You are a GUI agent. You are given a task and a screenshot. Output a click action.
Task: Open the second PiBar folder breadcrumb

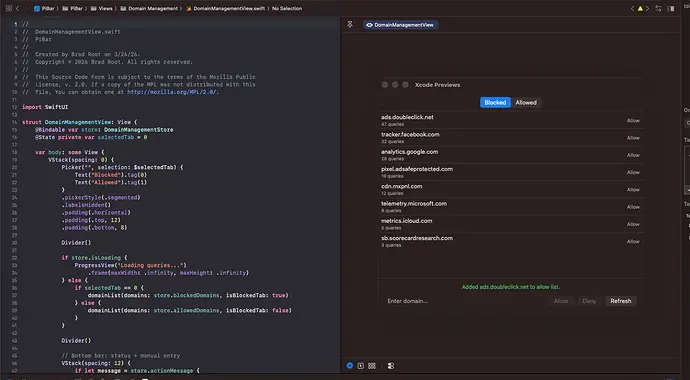[73, 8]
